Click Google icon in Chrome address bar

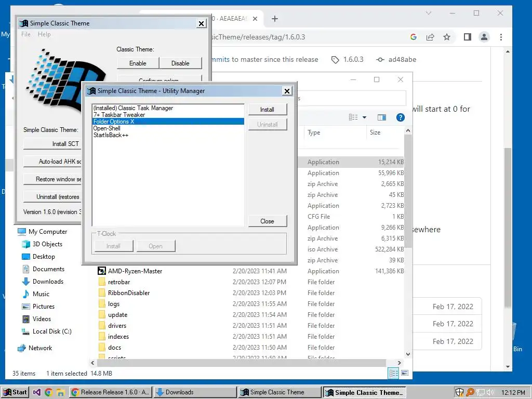click(414, 37)
